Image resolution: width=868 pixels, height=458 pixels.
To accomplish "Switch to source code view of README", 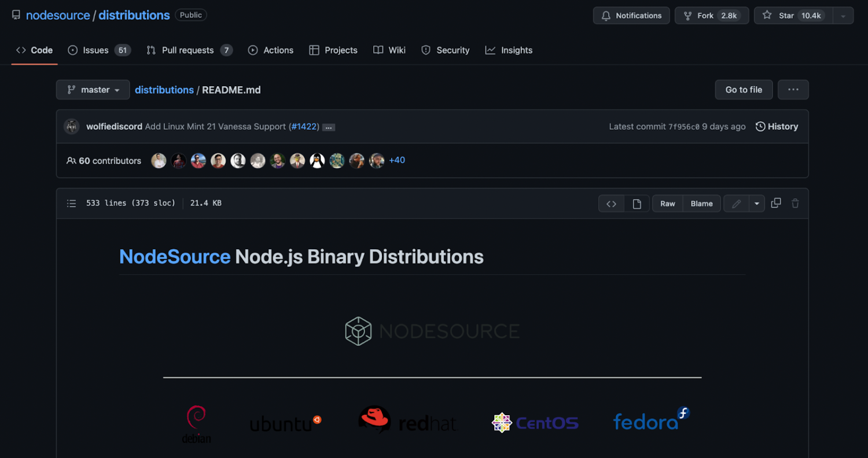I will coord(611,203).
